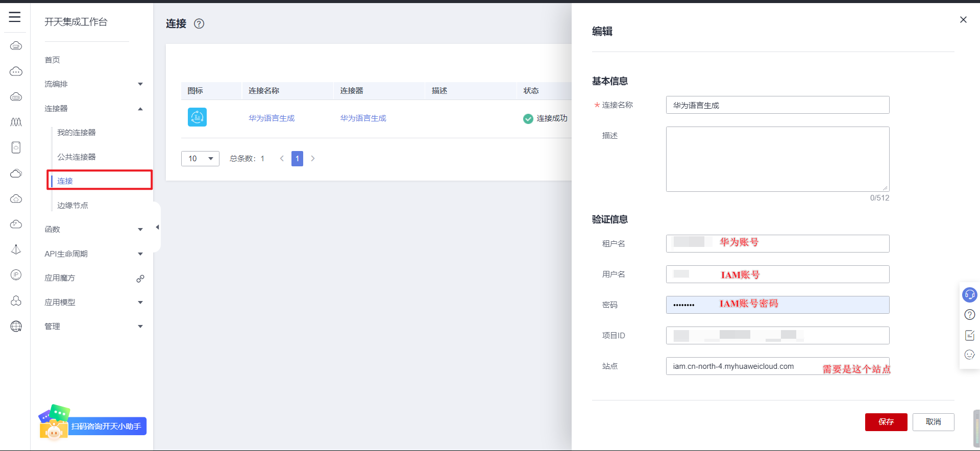Click the 华为语言生成 connection row icon

click(197, 117)
